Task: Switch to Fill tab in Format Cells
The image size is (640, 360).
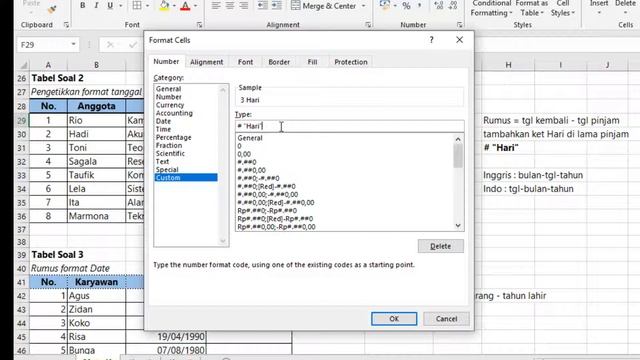Action: [x=312, y=62]
